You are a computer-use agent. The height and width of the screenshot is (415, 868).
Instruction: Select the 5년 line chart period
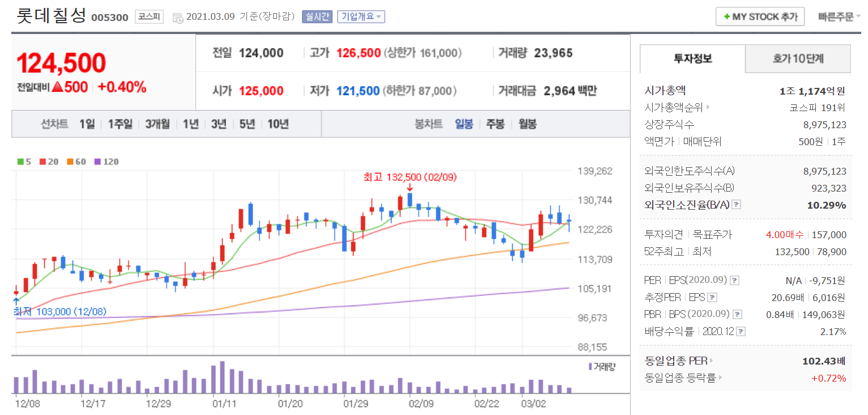click(247, 124)
